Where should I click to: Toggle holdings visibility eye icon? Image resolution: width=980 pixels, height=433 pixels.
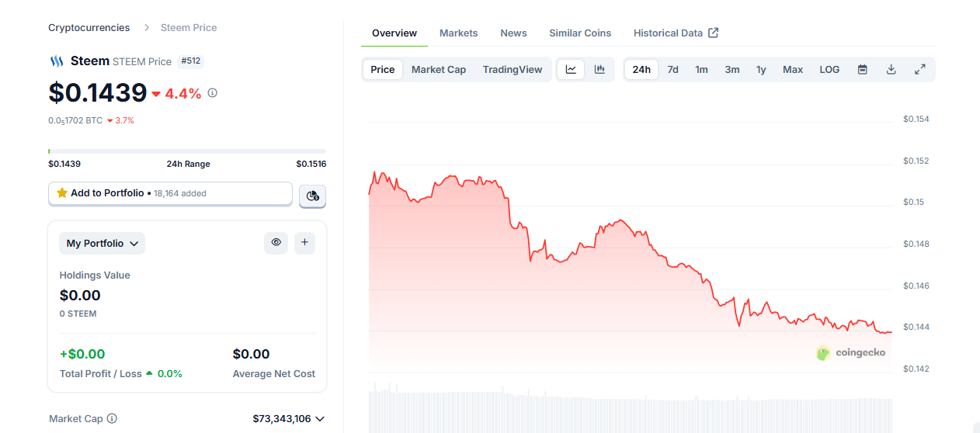[x=276, y=243]
